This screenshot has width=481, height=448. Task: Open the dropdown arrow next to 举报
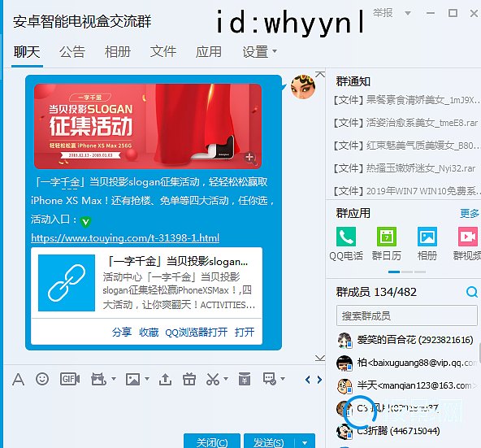pyautogui.click(x=408, y=13)
